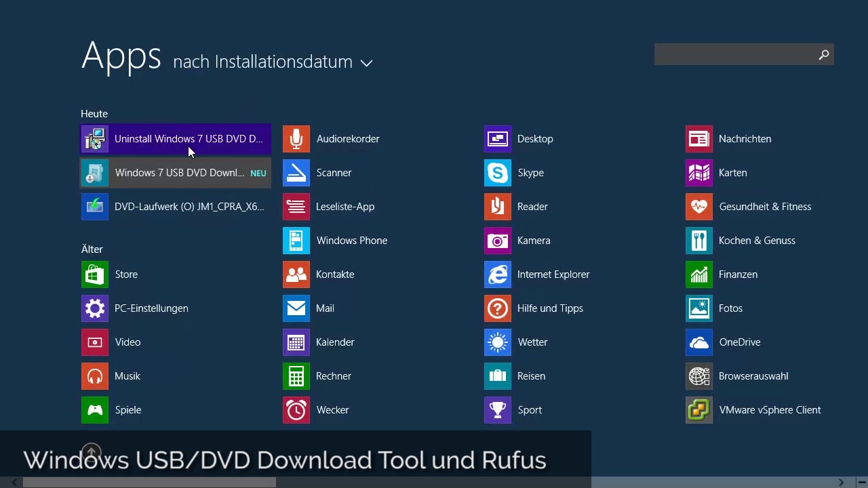The height and width of the screenshot is (488, 868).
Task: Launch VMware vSphere Client icon
Action: click(699, 410)
